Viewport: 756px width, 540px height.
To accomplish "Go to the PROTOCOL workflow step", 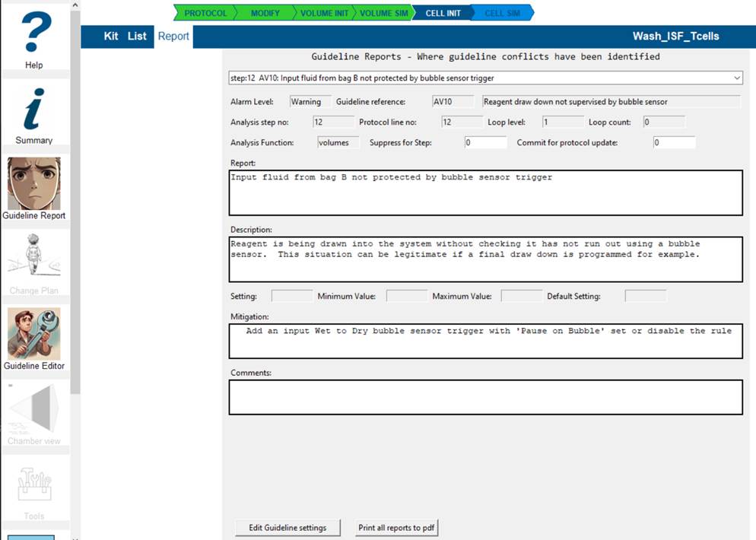I will 205,13.
